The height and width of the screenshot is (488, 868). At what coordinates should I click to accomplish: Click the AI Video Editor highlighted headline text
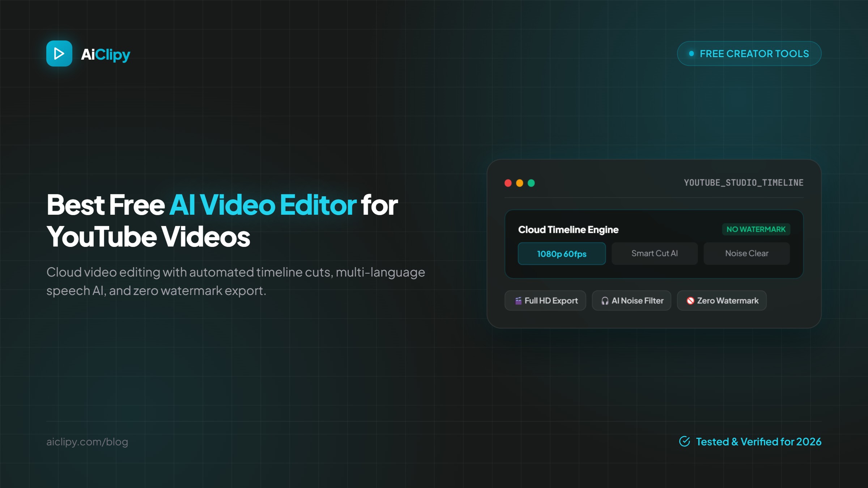pyautogui.click(x=263, y=205)
